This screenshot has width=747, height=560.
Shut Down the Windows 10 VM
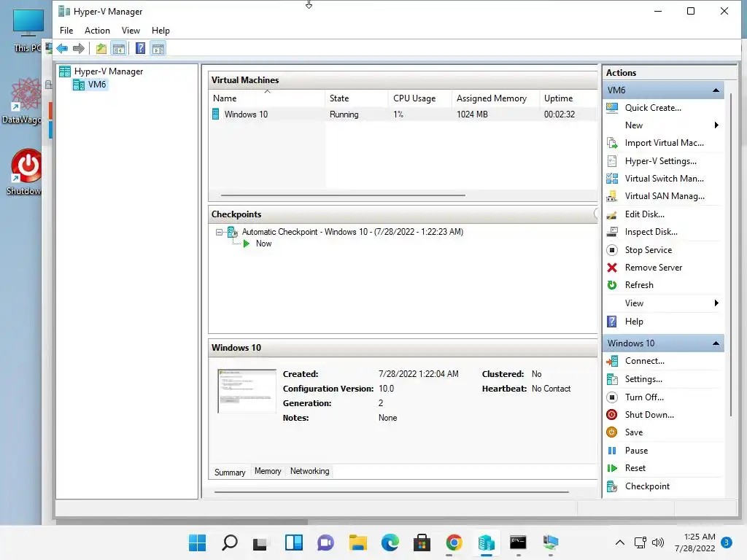pyautogui.click(x=649, y=415)
